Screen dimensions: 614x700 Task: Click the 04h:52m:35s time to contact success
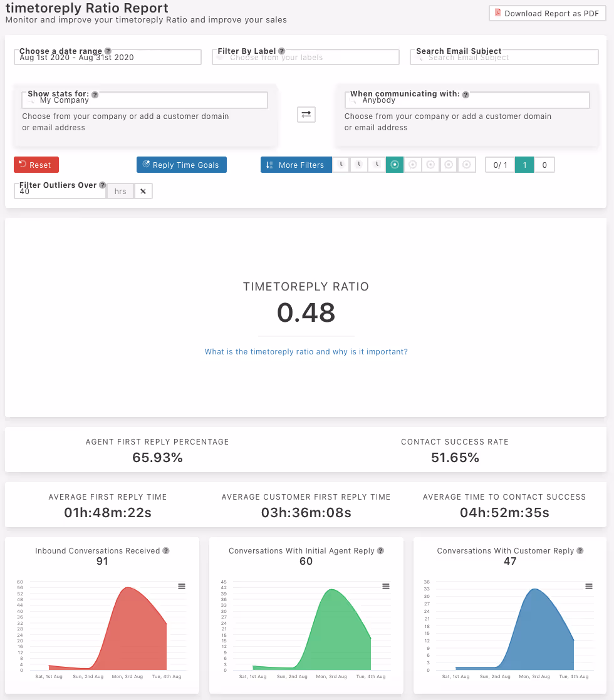tap(504, 513)
